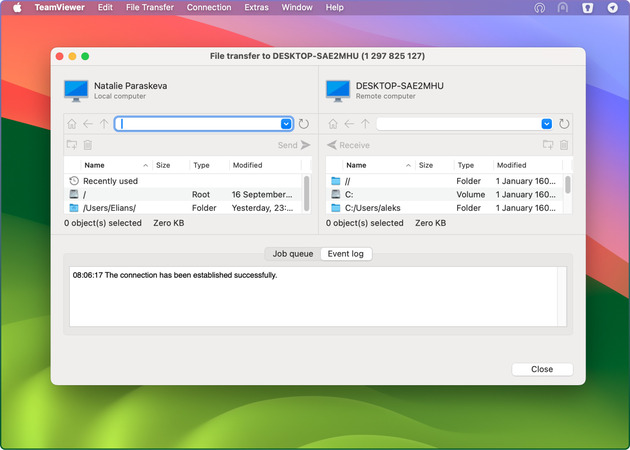Click the connection established log entry
The image size is (630, 450).
coord(175,275)
